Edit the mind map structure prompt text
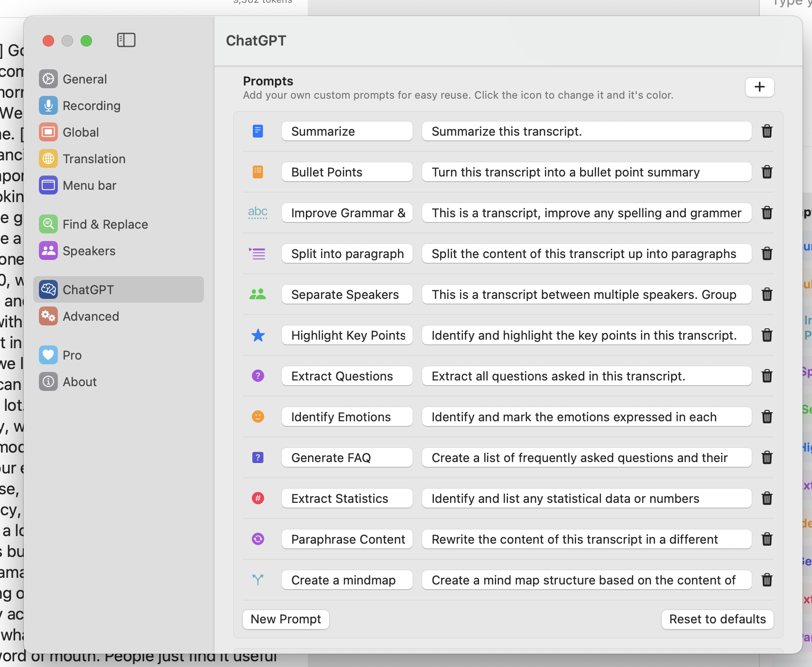The image size is (812, 667). (587, 580)
